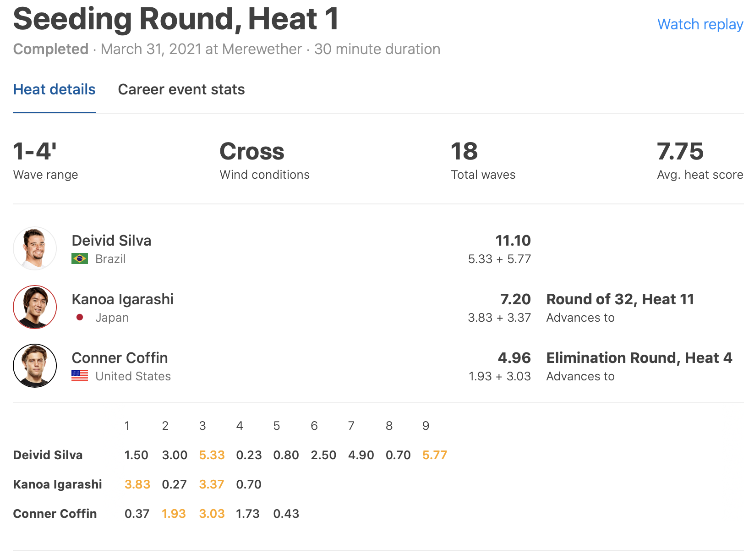The height and width of the screenshot is (560, 754).
Task: Open Conner Coffin's profile photo
Action: pyautogui.click(x=35, y=366)
